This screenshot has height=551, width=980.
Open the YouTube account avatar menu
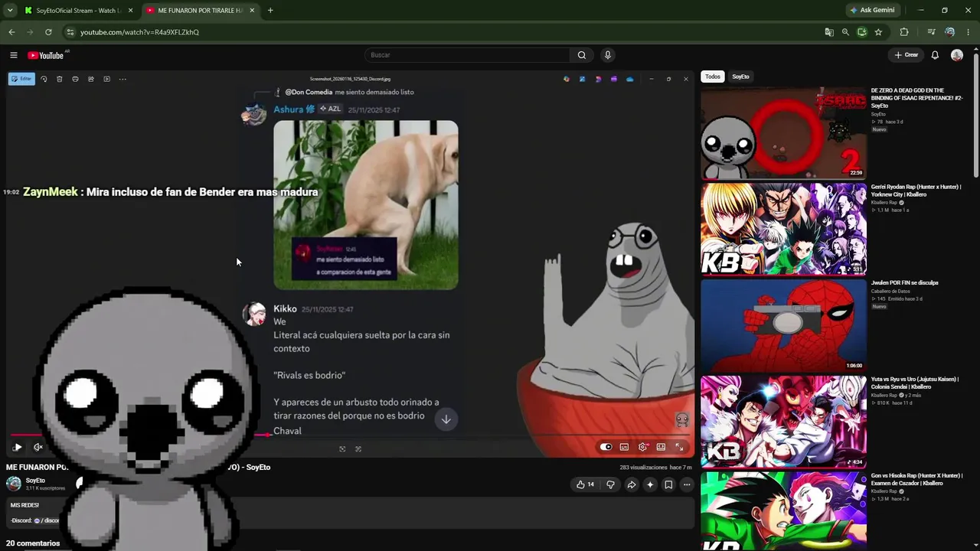[x=957, y=55]
